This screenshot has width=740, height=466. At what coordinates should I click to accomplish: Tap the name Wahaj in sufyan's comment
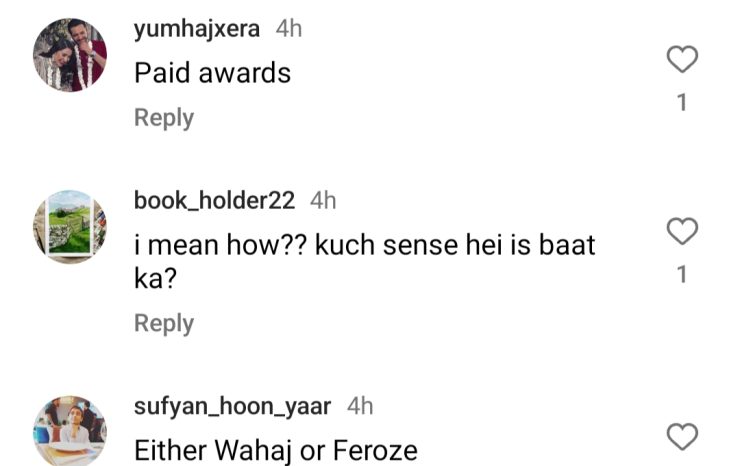[x=253, y=451]
